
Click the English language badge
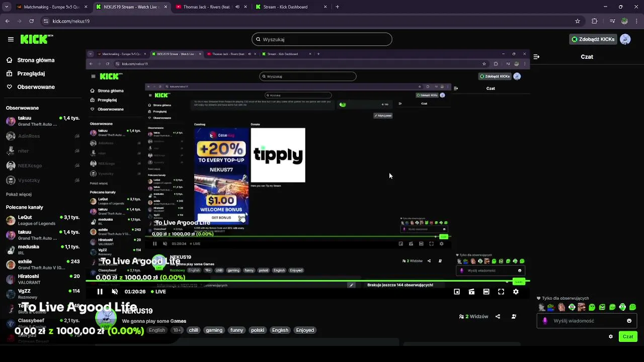(x=157, y=330)
